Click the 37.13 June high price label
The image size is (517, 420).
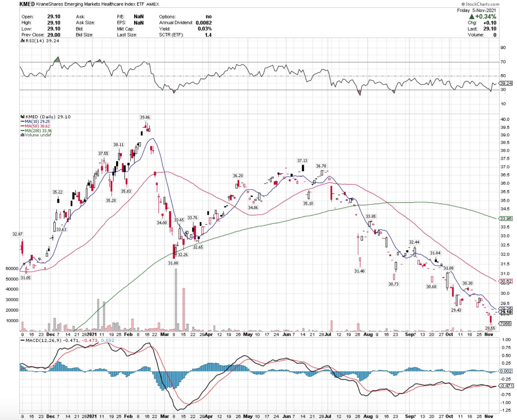click(x=302, y=160)
